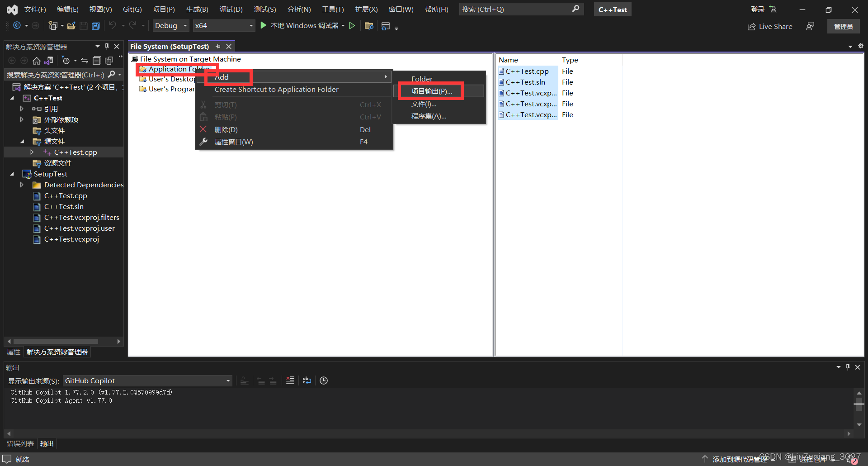Collapse the C++Test project node
The image size is (868, 466).
(12, 98)
